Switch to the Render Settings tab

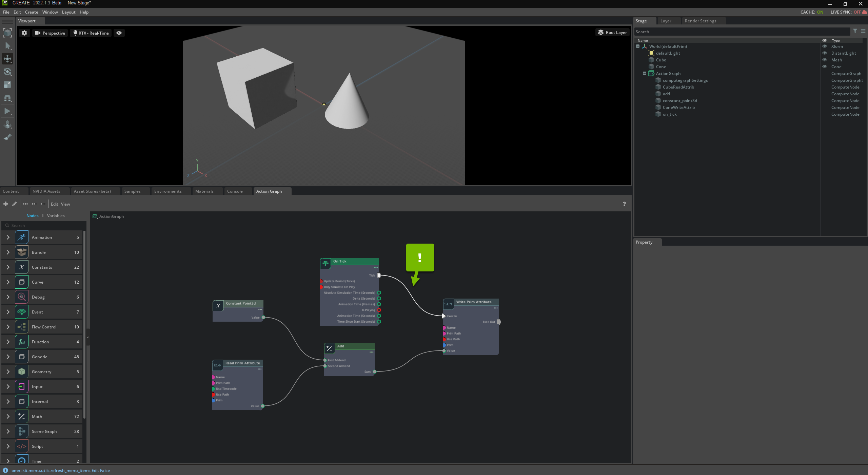701,21
